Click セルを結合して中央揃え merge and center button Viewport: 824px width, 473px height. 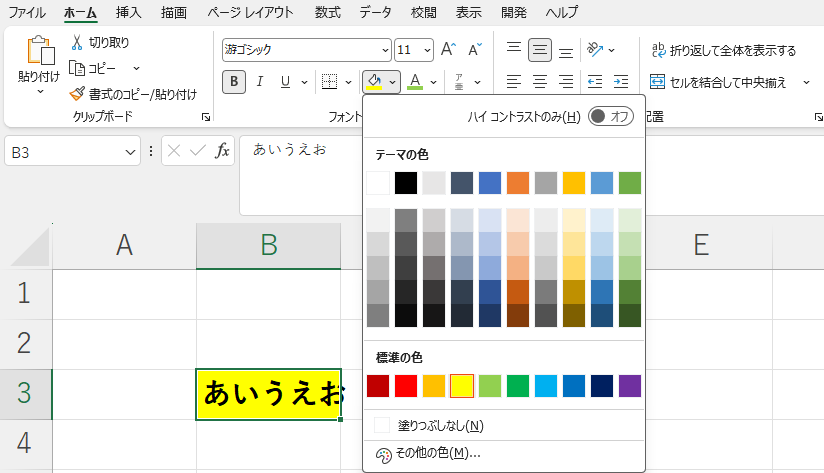click(718, 82)
